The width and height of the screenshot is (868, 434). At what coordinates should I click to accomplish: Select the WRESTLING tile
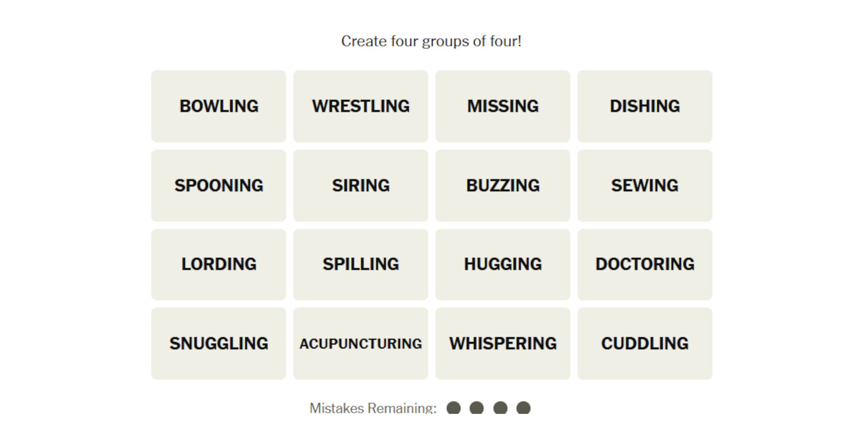[x=361, y=106]
